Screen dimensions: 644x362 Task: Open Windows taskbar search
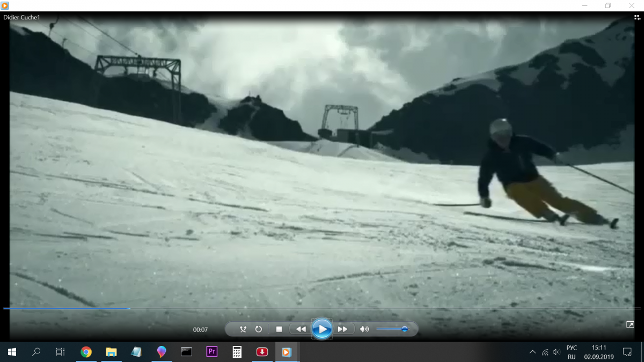(36, 352)
